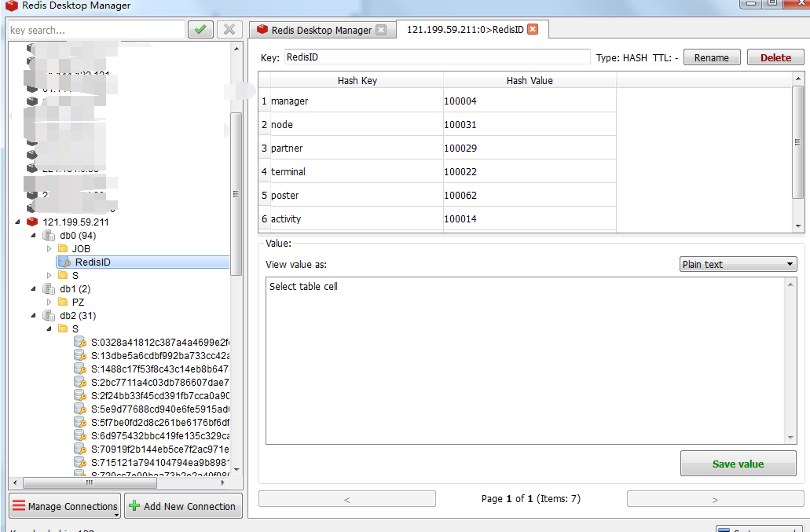Image resolution: width=810 pixels, height=532 pixels.
Task: Collapse the db0 (94) database node
Action: click(34, 236)
